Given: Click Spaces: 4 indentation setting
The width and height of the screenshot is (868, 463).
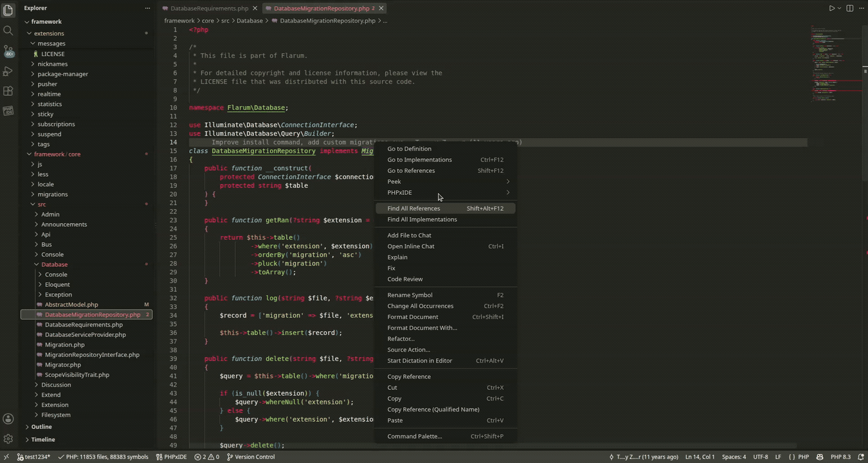Looking at the screenshot, I should (x=734, y=457).
